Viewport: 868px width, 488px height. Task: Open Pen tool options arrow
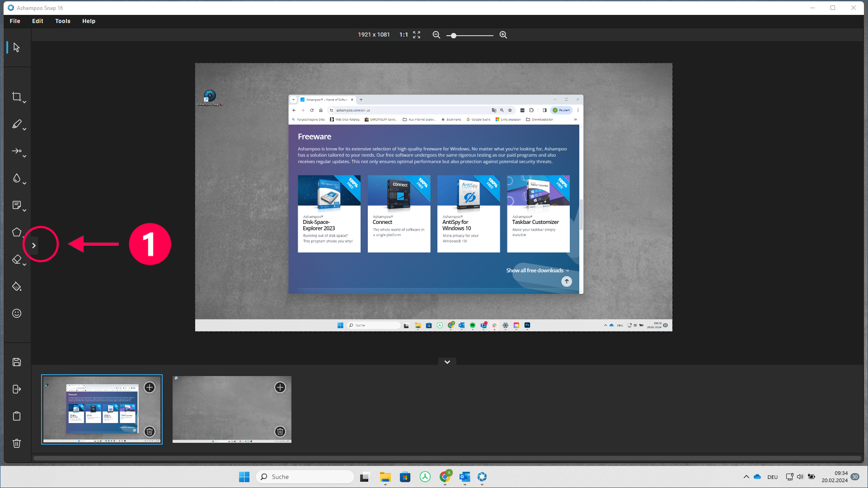24,130
